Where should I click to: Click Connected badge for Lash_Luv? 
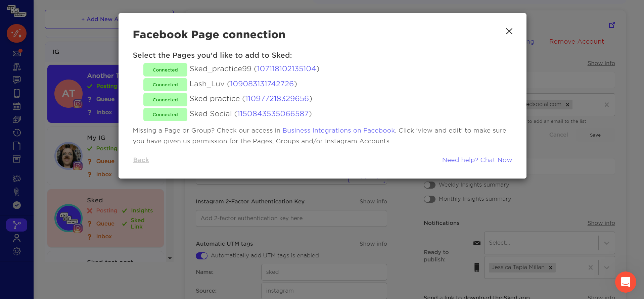pos(165,85)
